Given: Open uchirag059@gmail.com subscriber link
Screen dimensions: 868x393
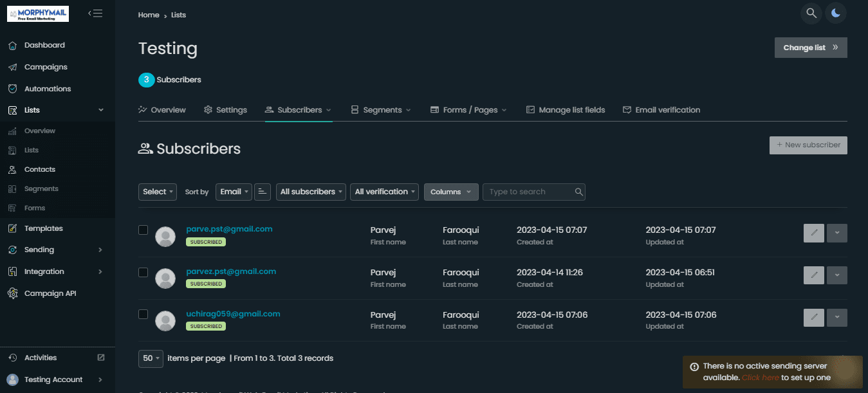Looking at the screenshot, I should [233, 314].
